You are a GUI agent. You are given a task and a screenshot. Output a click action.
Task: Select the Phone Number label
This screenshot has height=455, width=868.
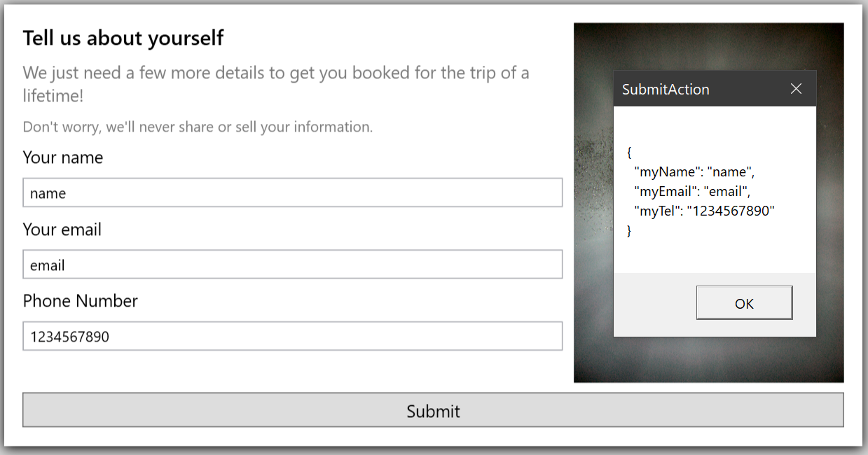click(80, 301)
